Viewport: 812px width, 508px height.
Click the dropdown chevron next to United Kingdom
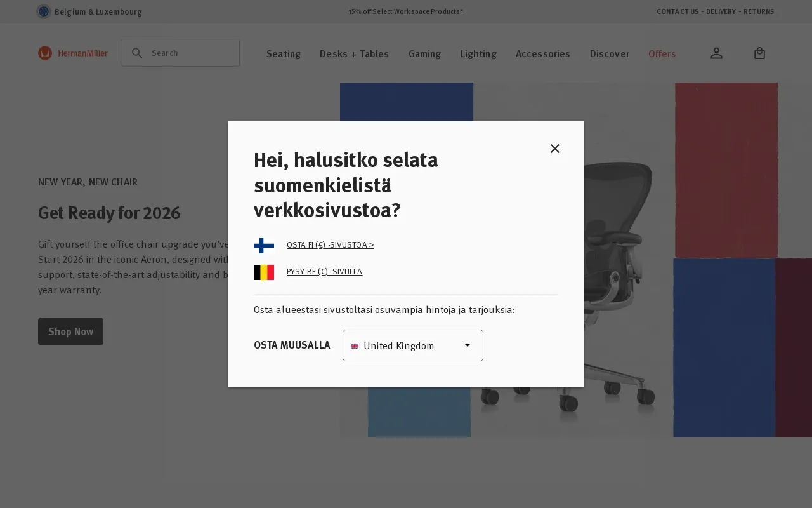[x=468, y=345]
